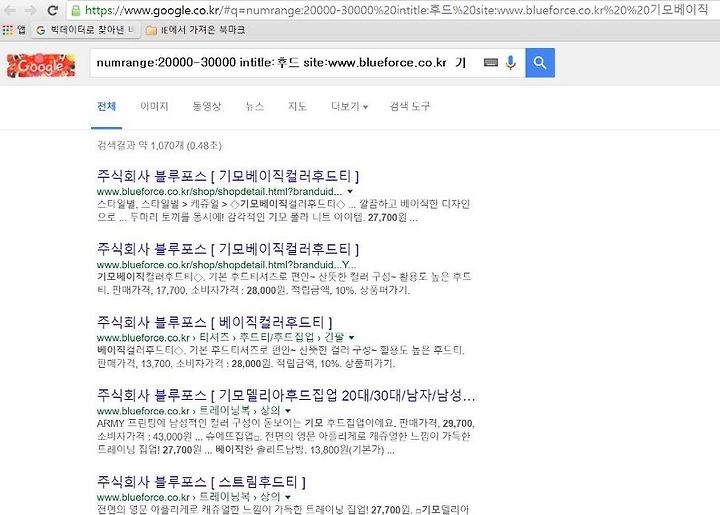Click the browser forward arrow
This screenshot has width=720, height=515.
point(31,10)
